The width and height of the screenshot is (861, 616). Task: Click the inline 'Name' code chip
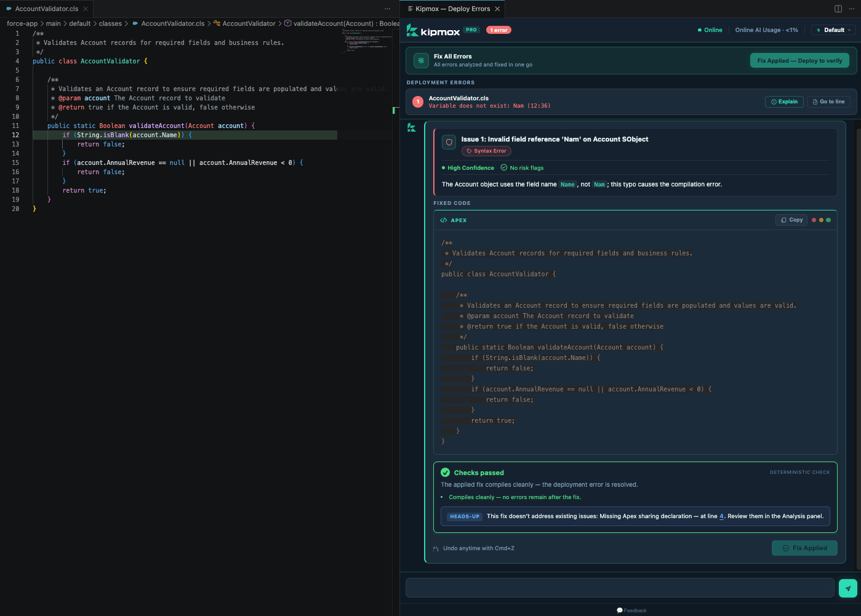pos(567,185)
